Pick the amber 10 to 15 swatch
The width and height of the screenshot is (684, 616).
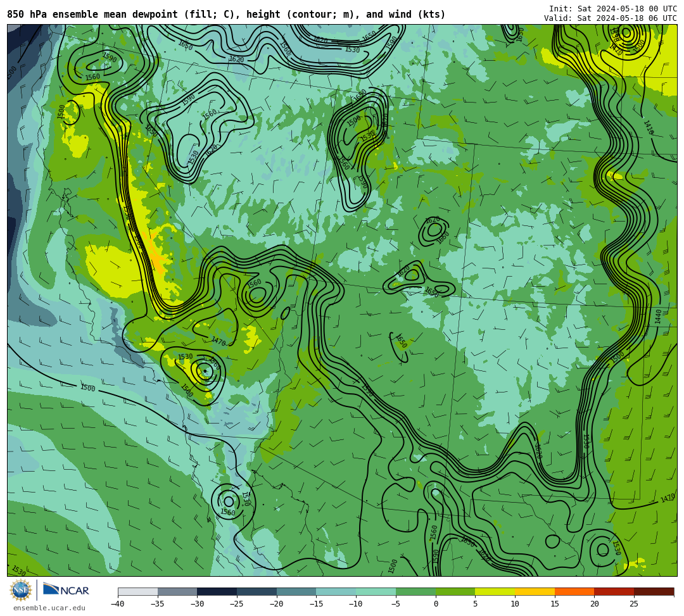(535, 591)
